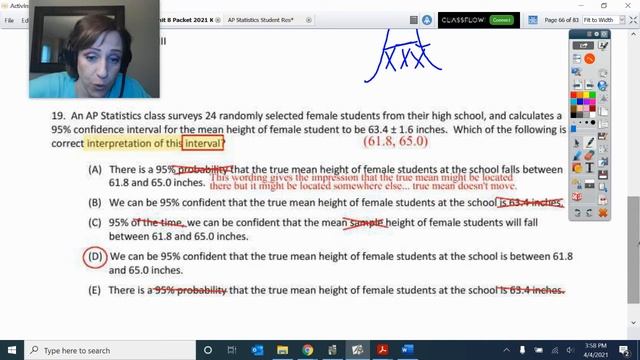The width and height of the screenshot is (640, 360).
Task: Click the vertical scrollbar thumb
Action: tap(633, 250)
